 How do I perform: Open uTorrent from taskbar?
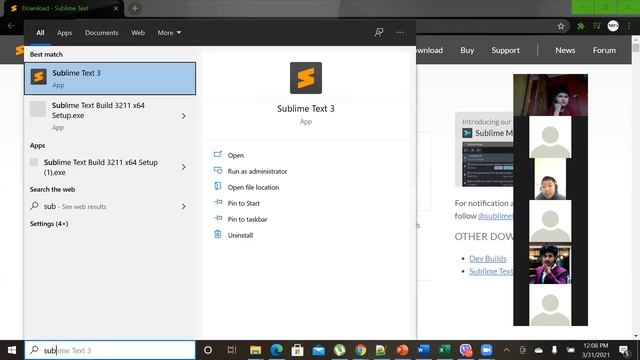[339, 350]
